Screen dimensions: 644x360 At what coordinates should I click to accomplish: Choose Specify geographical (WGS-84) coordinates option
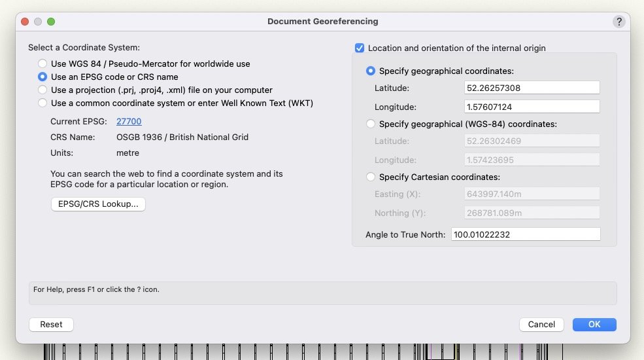point(371,124)
